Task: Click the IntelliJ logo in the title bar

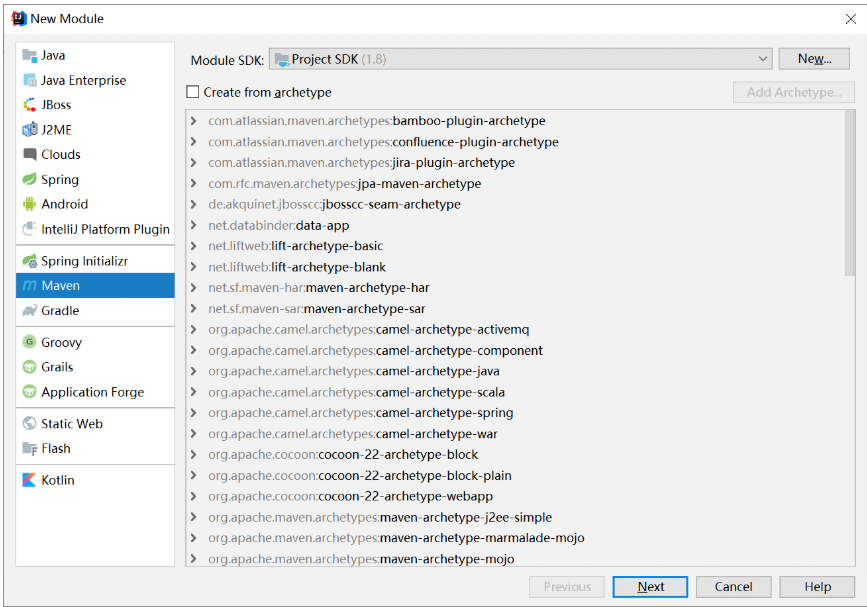Action: (19, 18)
